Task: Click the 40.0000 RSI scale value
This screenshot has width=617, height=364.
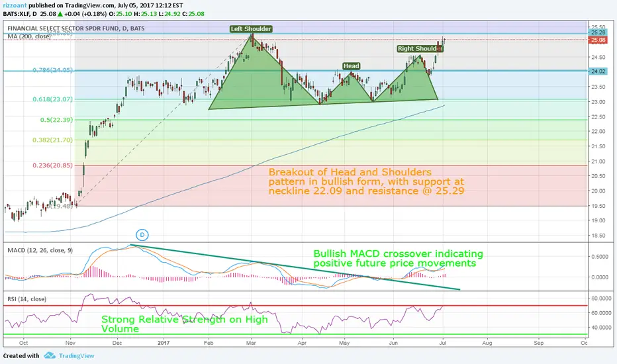Action: click(601, 328)
